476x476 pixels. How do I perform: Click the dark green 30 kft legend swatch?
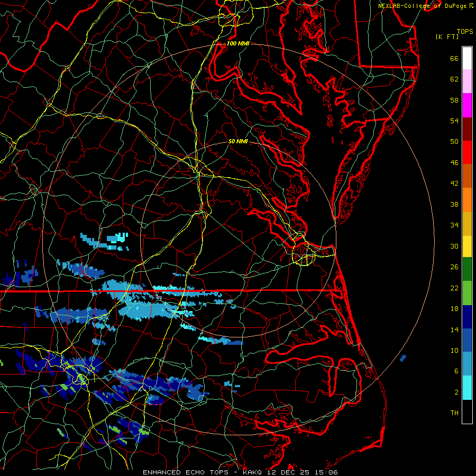[467, 269]
